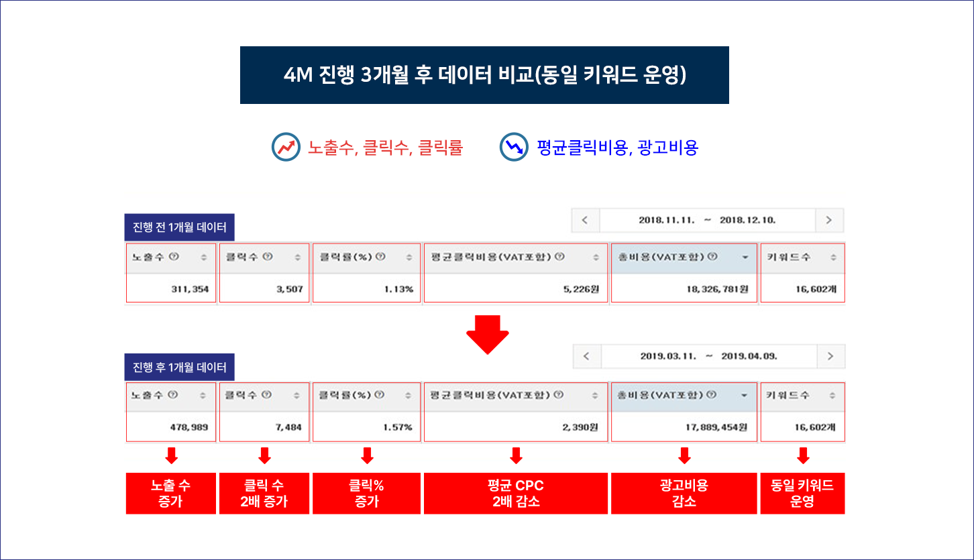974x560 pixels.
Task: Select the 2,390원 average cost cell
Action: [516, 427]
